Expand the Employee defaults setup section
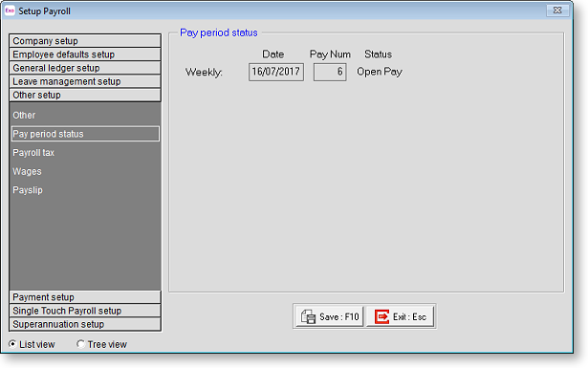Screen dimensions: 588x368 coord(85,54)
